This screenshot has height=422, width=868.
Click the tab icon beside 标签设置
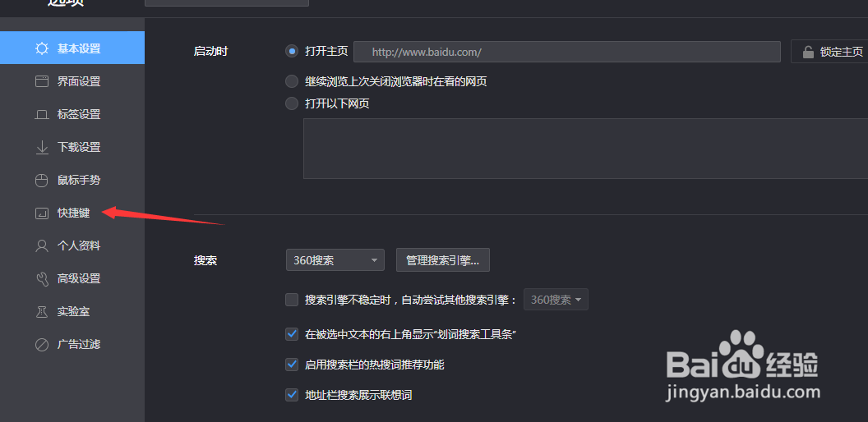point(42,115)
